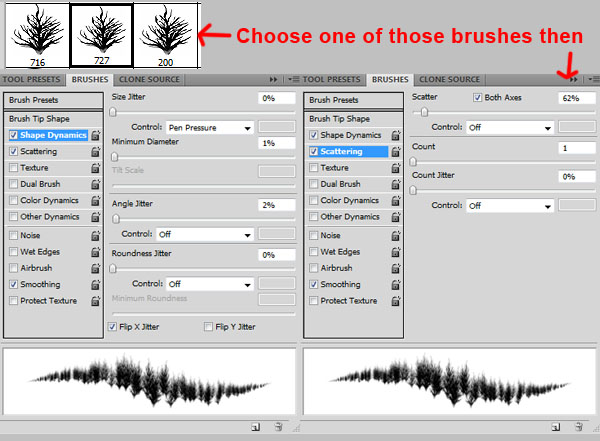The height and width of the screenshot is (441, 600).
Task: Open Brush Presets in left panel
Action: 53,100
